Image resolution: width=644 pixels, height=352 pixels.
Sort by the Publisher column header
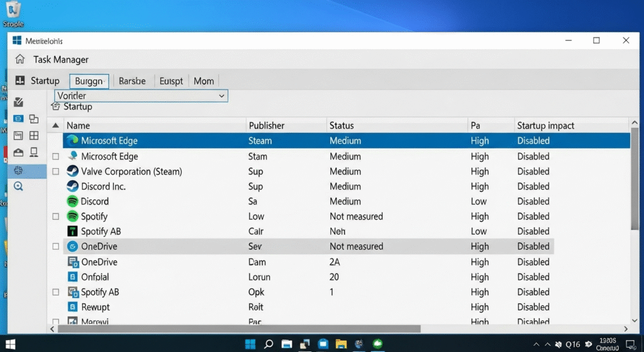point(267,126)
